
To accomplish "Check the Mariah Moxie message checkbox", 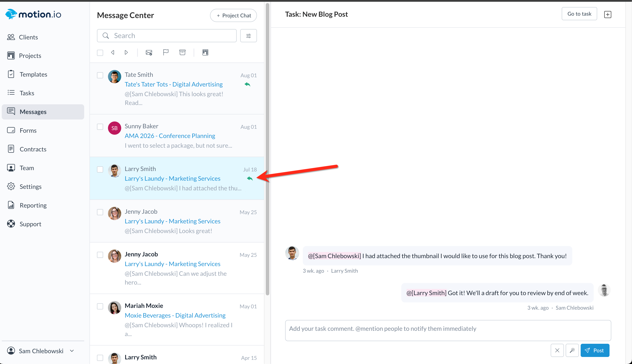I will (x=100, y=307).
